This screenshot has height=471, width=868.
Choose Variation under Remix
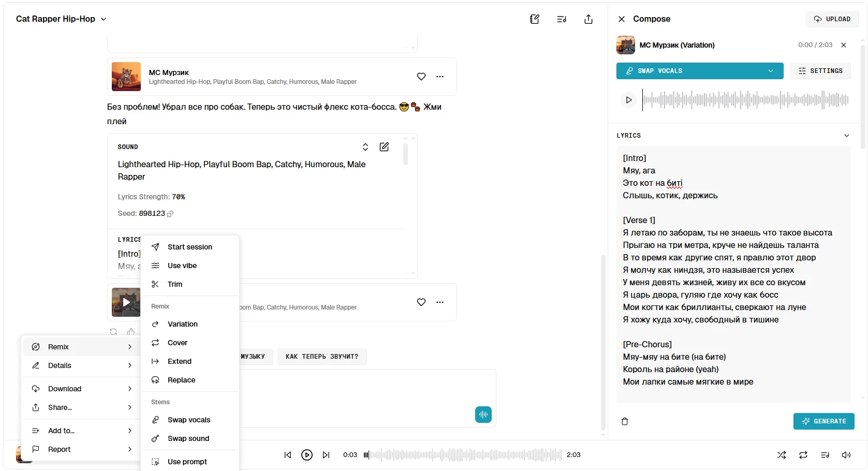pyautogui.click(x=190, y=324)
